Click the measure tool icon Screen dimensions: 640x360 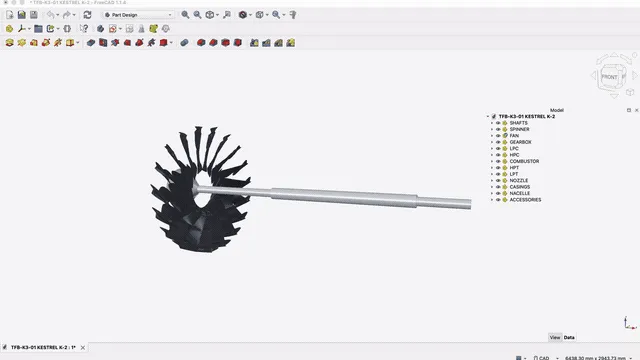293,15
